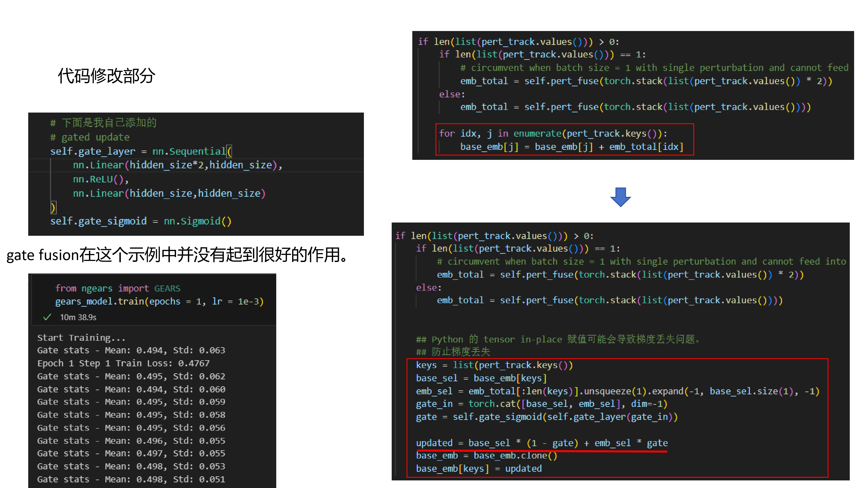Click the self.gate_sigmoid nn.Sigmoid line
The image size is (868, 488).
point(141,221)
